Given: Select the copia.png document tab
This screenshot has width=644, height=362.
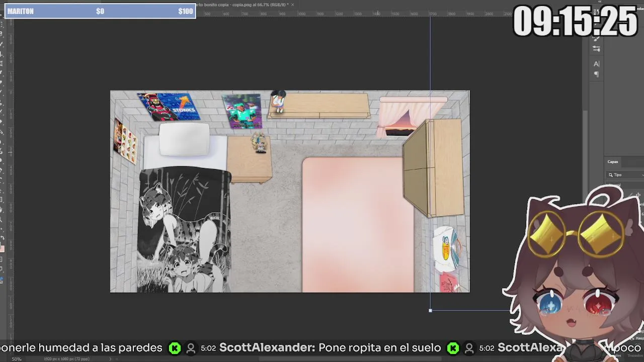Looking at the screenshot, I should 242,5.
